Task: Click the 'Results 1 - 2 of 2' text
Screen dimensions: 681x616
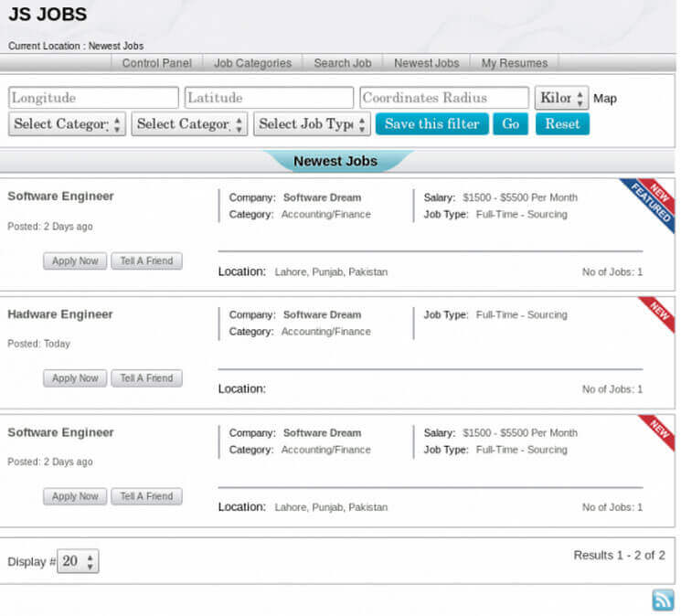Action: (x=620, y=556)
